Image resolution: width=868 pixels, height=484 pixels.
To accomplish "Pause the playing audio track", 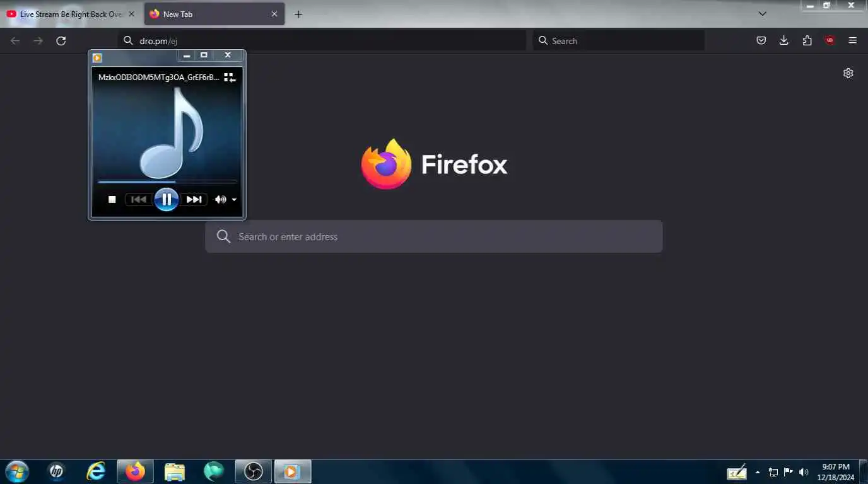I will [167, 200].
